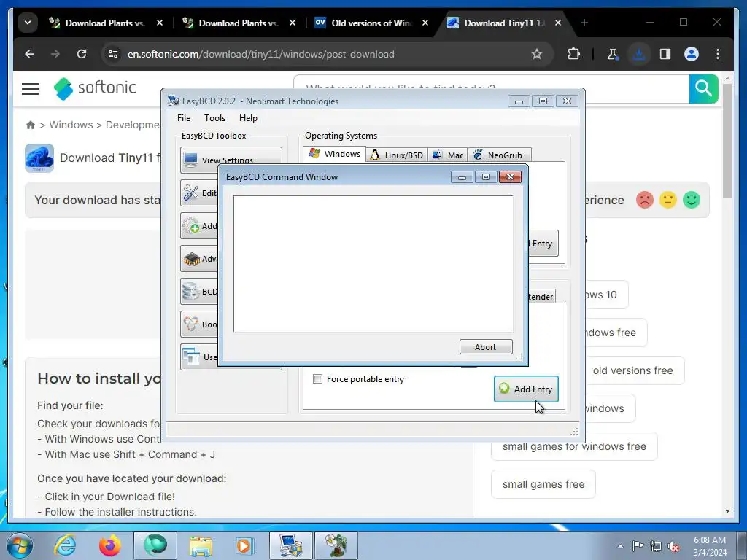Image resolution: width=747 pixels, height=560 pixels.
Task: Open the tab search dropdown arrow
Action: 28,23
